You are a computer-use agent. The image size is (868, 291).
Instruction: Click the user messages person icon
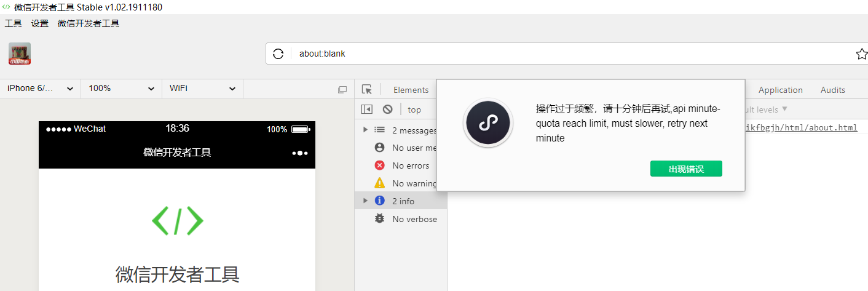point(379,148)
